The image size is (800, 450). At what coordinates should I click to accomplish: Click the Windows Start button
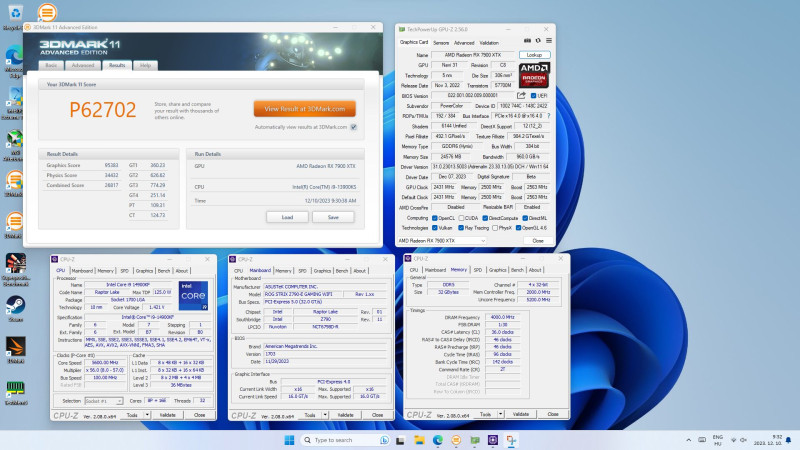[289, 440]
